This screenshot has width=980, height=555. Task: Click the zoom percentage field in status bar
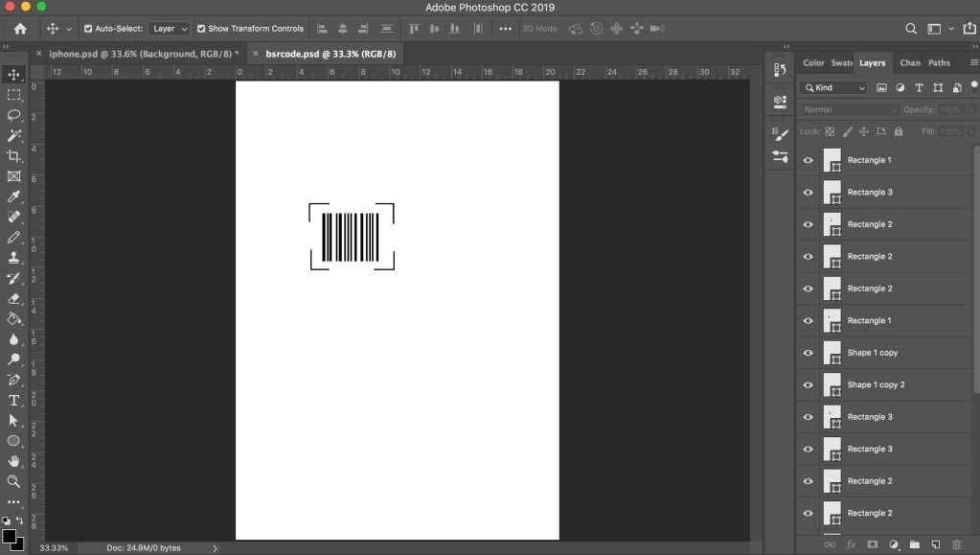click(54, 548)
